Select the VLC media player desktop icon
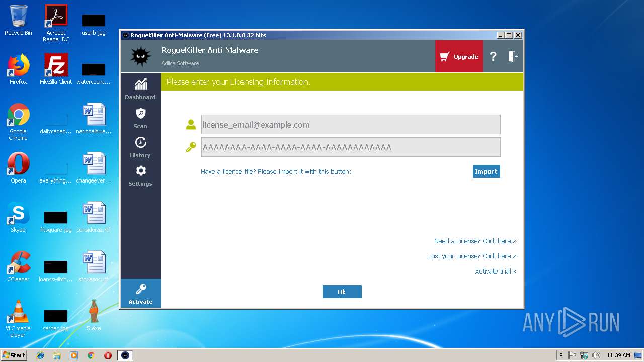 (x=18, y=319)
